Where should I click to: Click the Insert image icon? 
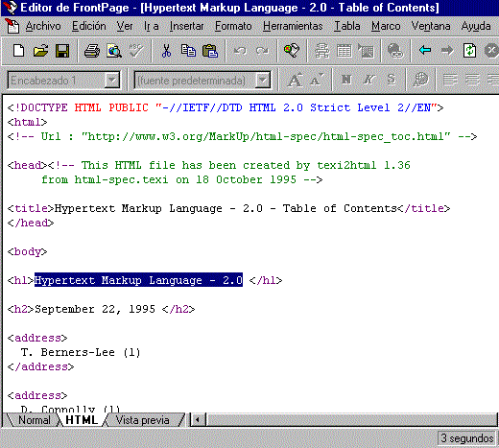366,51
